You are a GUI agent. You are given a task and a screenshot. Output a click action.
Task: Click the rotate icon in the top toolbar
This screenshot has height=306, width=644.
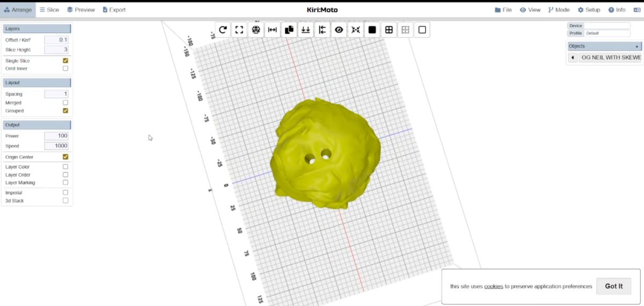[223, 30]
